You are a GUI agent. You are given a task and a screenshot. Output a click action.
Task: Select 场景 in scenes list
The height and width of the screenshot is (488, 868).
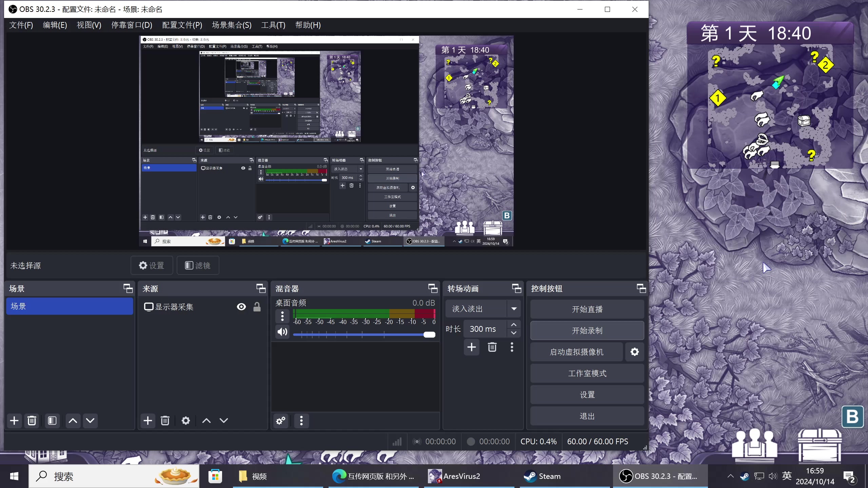[x=70, y=306]
